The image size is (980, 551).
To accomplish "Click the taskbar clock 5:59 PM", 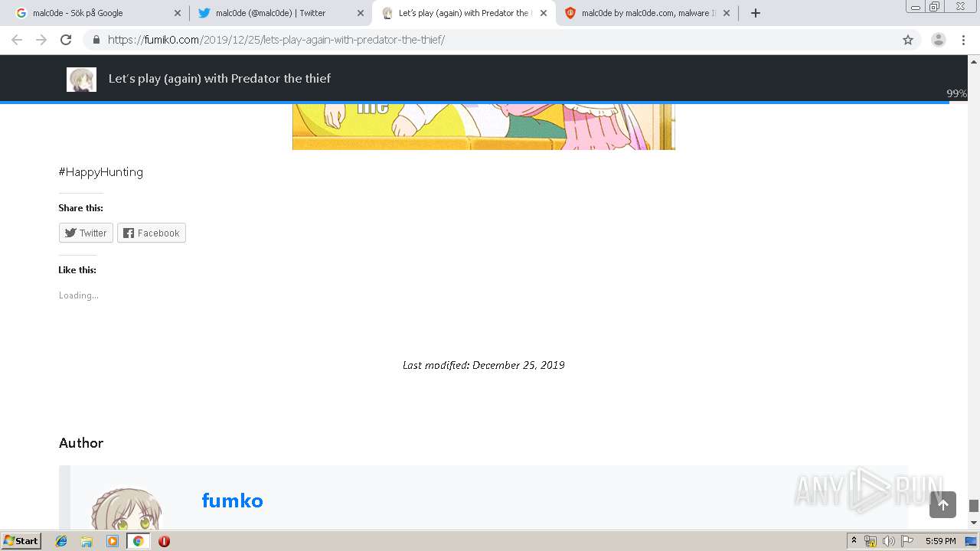I will tap(940, 541).
